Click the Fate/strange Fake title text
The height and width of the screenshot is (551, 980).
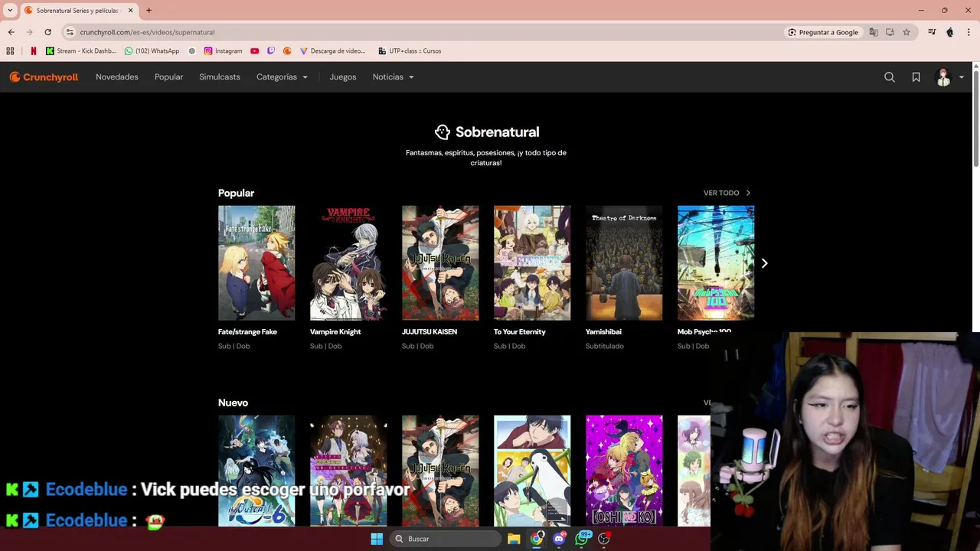[247, 332]
